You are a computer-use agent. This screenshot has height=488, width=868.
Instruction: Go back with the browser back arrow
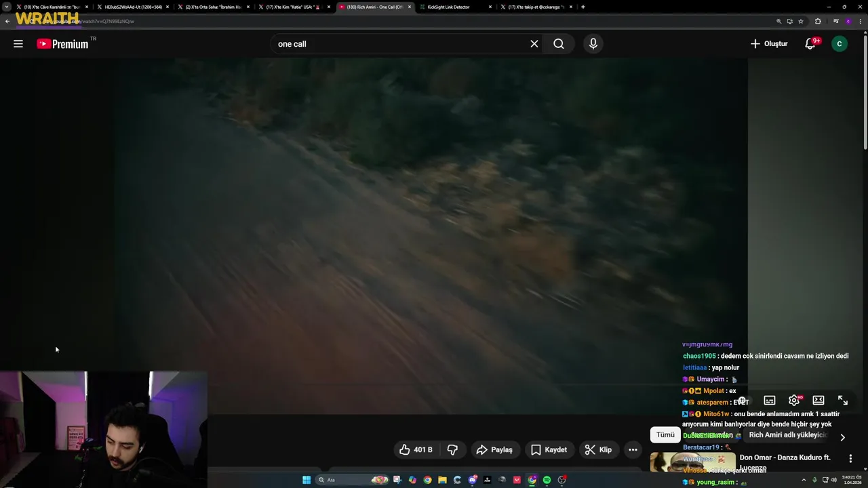tap(7, 21)
